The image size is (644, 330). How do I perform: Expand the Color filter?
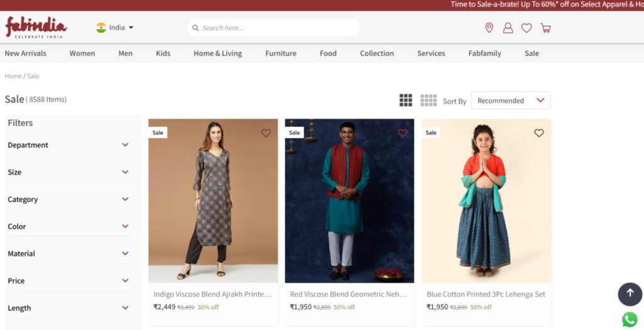click(x=68, y=226)
